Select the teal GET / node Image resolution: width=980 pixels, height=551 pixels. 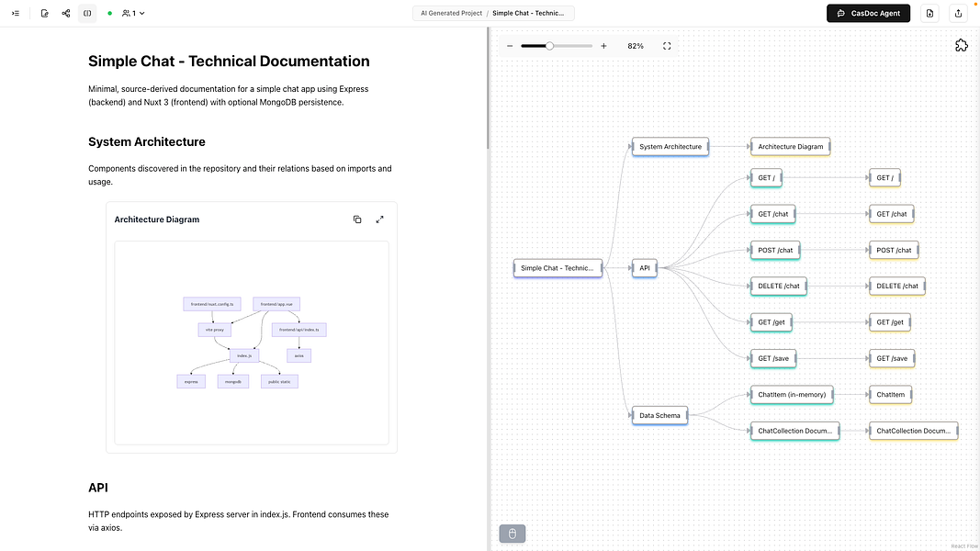coord(766,178)
